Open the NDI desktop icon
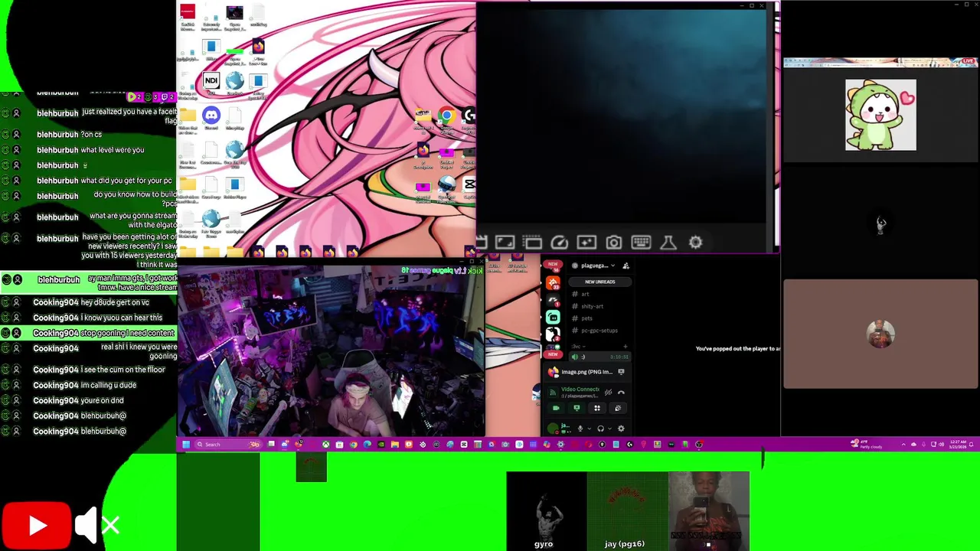980x551 pixels. (211, 80)
